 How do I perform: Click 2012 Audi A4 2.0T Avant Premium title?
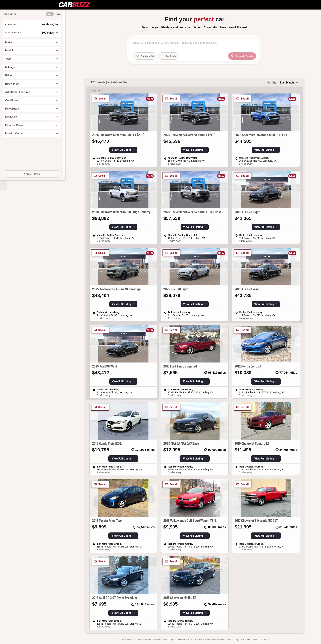click(x=114, y=598)
